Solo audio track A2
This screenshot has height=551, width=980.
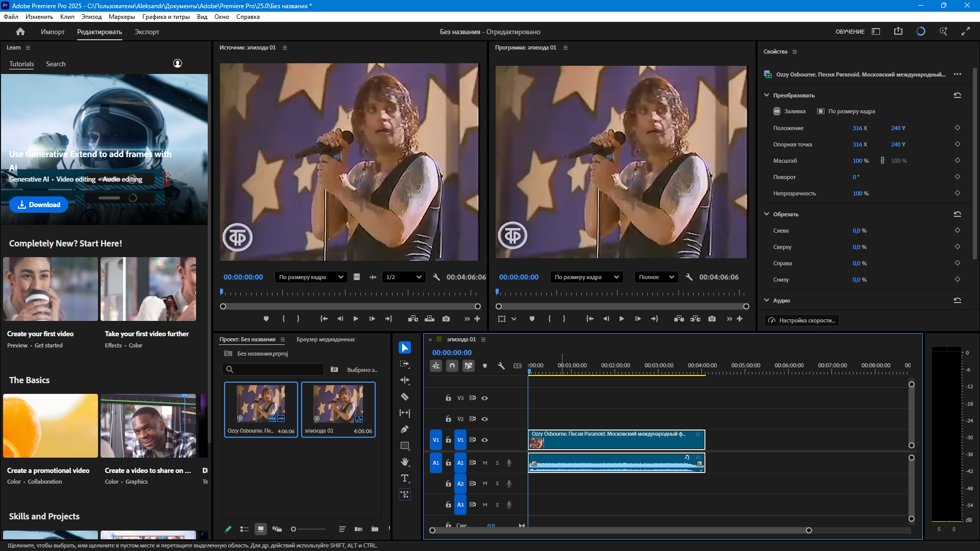[x=497, y=484]
